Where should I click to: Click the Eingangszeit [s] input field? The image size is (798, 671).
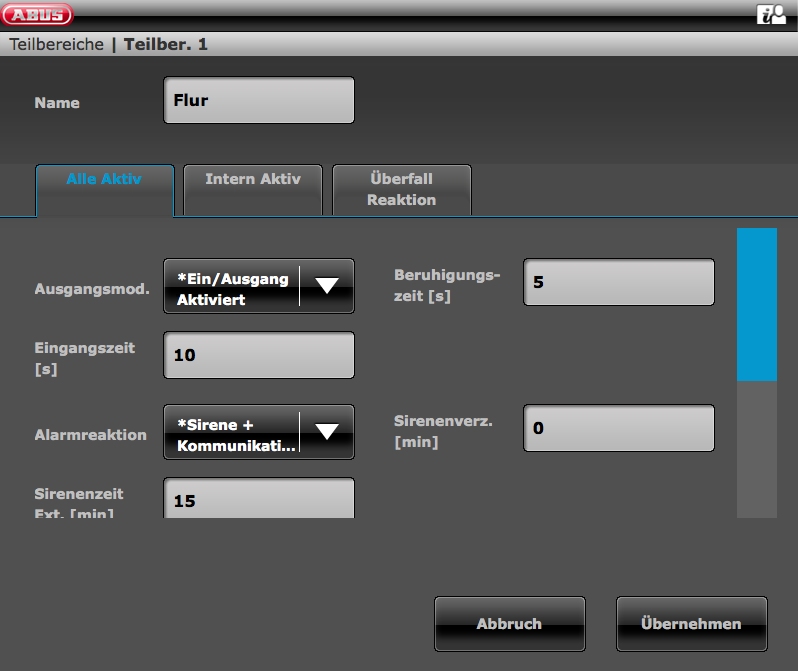(258, 355)
